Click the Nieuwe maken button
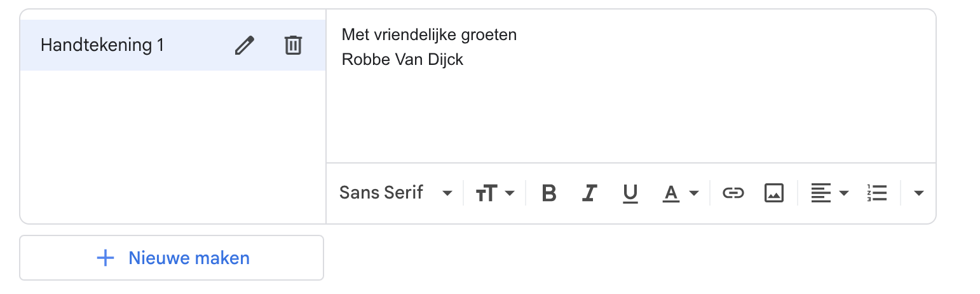The height and width of the screenshot is (294, 980). (x=172, y=258)
